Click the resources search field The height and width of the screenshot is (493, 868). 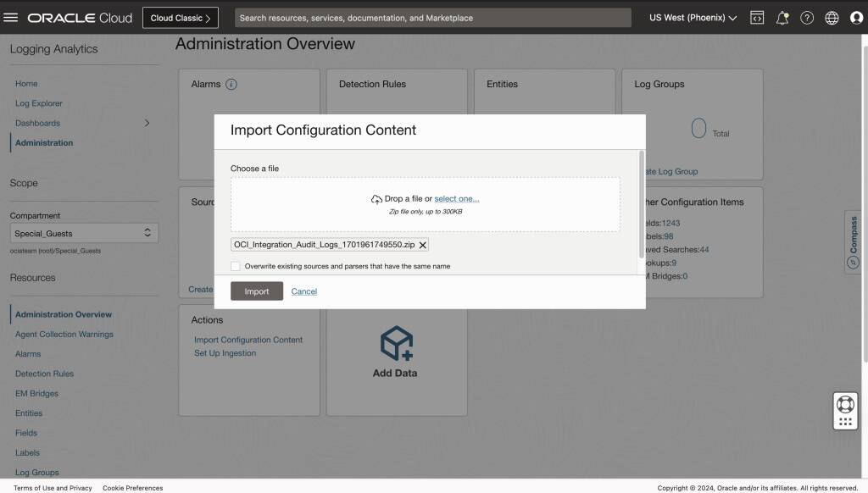click(x=432, y=17)
